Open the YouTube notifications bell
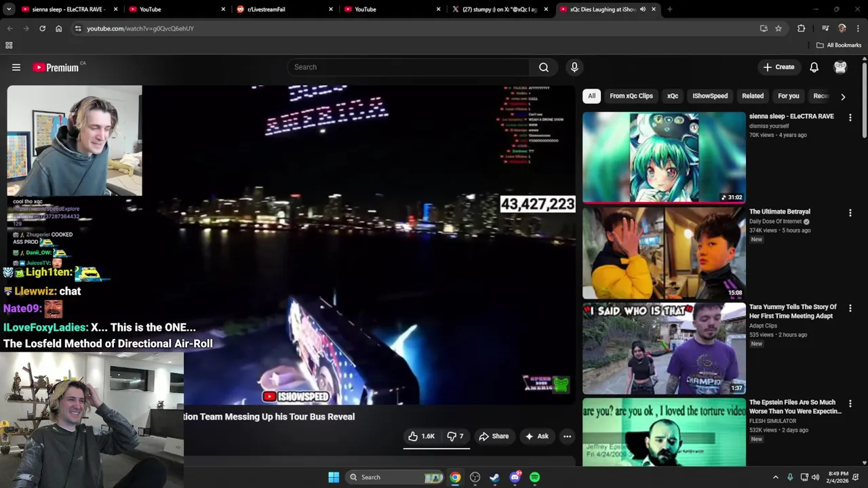Screen dimensions: 868x488 pyautogui.click(x=814, y=67)
